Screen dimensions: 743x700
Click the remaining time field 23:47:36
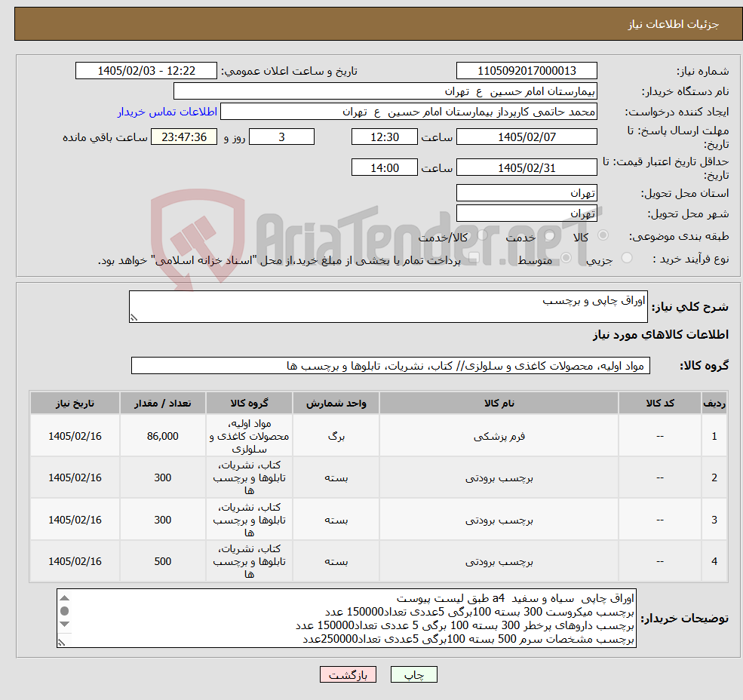pyautogui.click(x=184, y=137)
